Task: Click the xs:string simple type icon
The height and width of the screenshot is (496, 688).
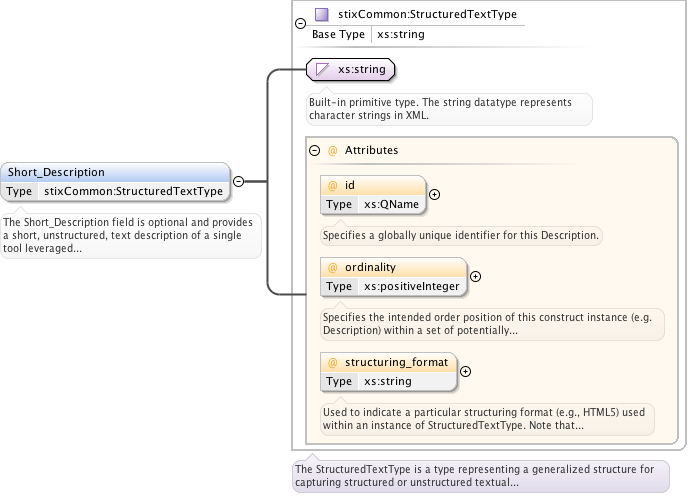Action: coord(322,69)
